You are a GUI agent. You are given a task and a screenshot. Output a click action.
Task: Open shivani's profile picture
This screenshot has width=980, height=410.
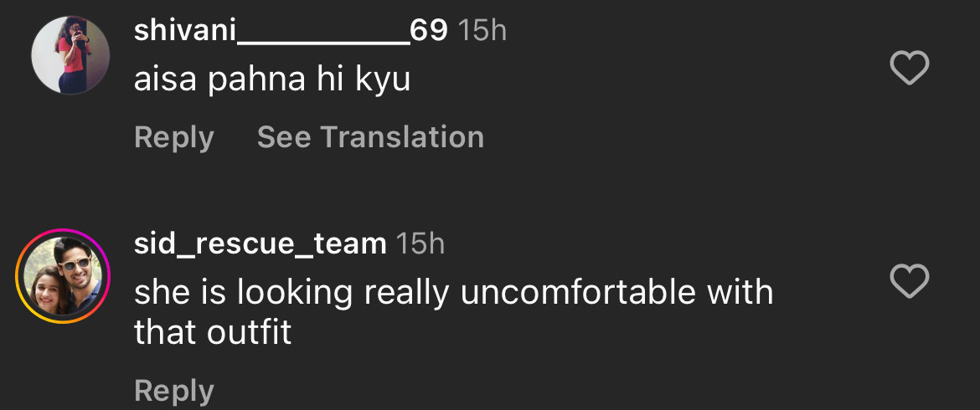coord(70,55)
